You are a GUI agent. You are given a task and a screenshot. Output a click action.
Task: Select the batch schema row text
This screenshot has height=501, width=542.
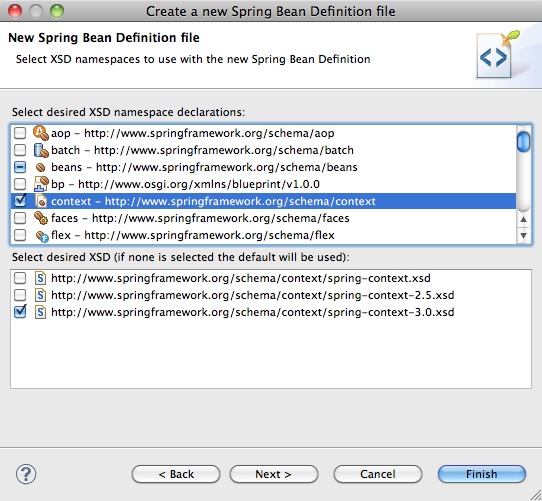click(202, 150)
